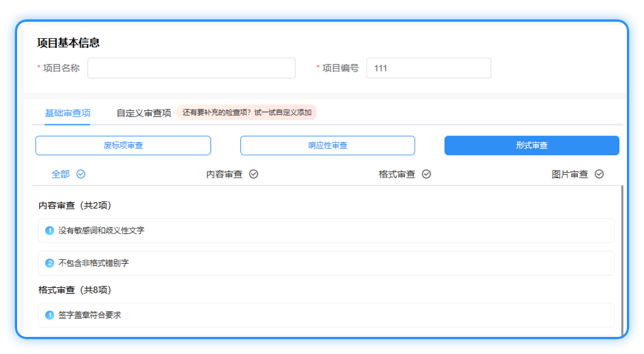Screen dimensions: 644x354
Task: Toggle the 全部 check circle icon
Action: [x=81, y=174]
